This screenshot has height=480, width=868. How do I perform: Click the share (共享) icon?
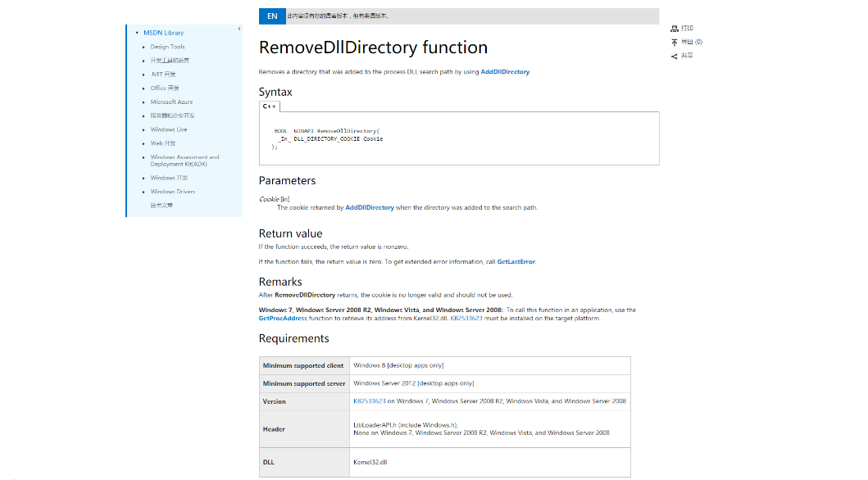675,56
